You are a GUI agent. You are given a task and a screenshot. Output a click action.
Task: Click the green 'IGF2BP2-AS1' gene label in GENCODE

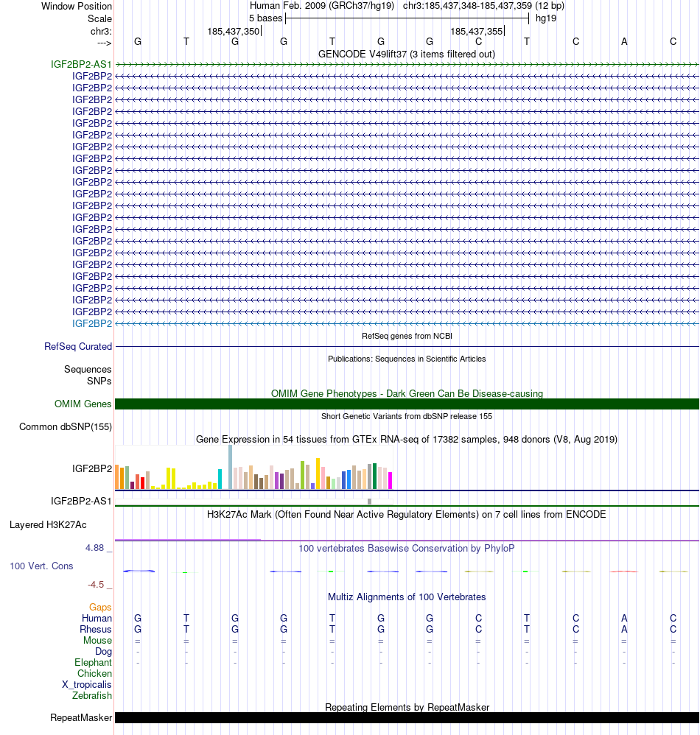(82, 64)
